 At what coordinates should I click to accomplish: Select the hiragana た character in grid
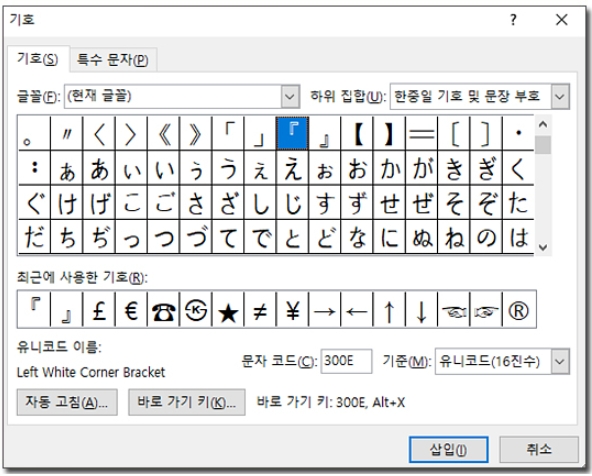click(518, 202)
